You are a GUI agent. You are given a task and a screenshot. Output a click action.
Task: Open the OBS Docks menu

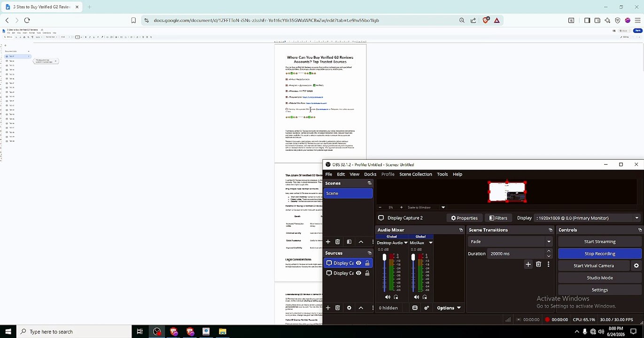point(370,174)
